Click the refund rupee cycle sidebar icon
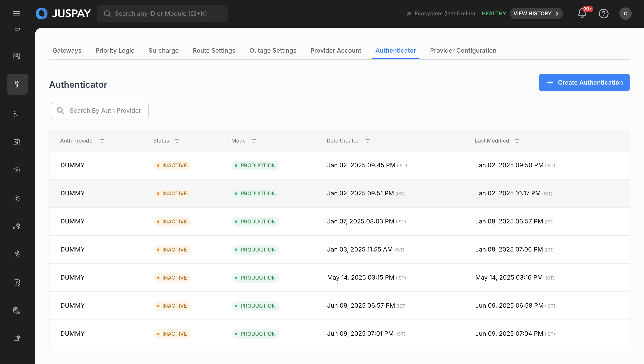Viewport: 644px width, 364px height. coord(17,198)
